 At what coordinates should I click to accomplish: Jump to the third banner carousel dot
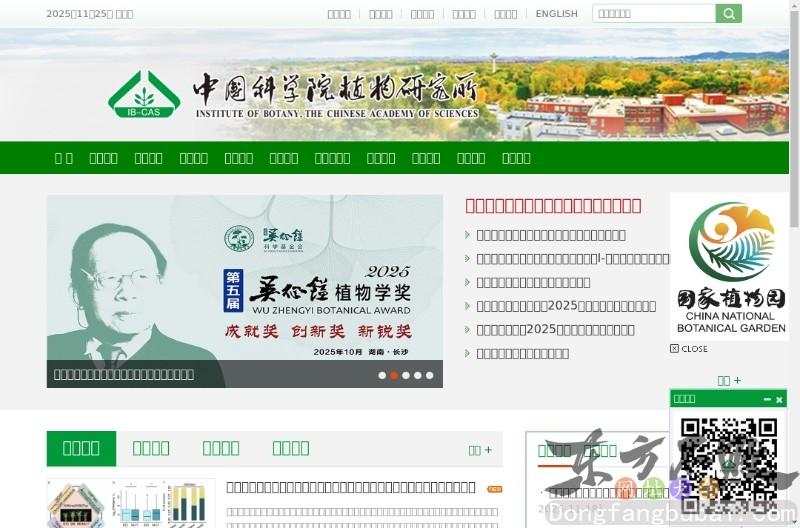(406, 375)
